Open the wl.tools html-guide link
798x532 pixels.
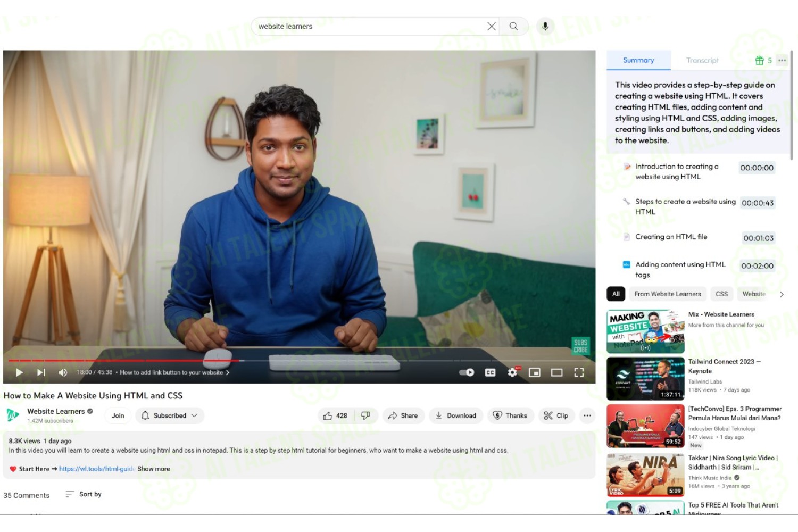coord(97,469)
